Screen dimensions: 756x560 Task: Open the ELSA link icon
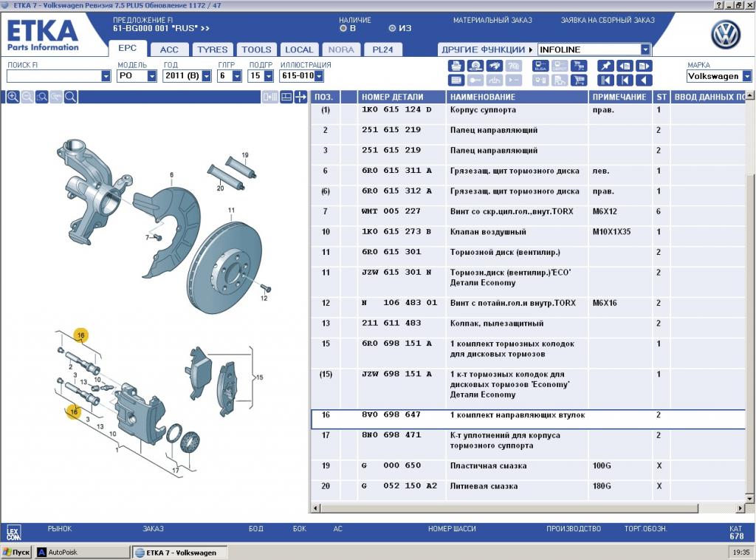[540, 66]
